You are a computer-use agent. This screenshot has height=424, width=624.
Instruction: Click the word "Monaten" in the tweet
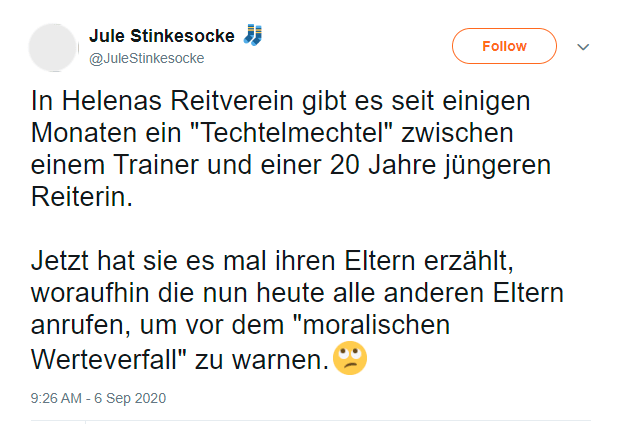79,132
